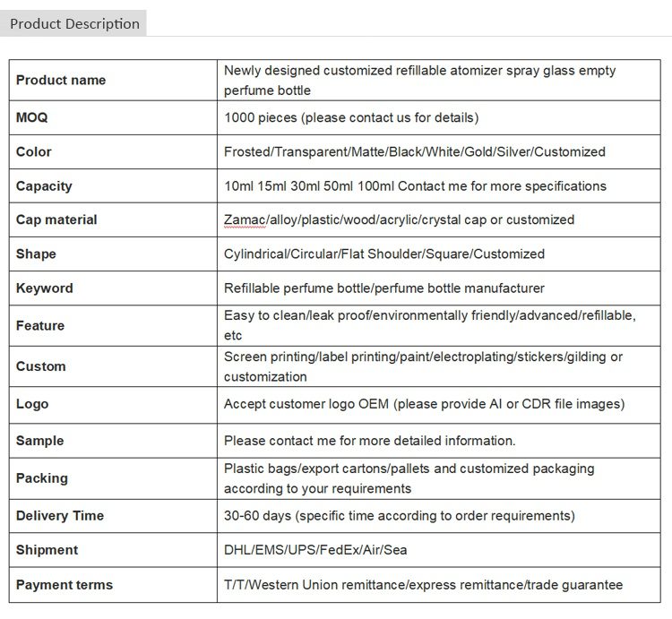Open the Product Description tab
The height and width of the screenshot is (619, 672).
pos(74,23)
